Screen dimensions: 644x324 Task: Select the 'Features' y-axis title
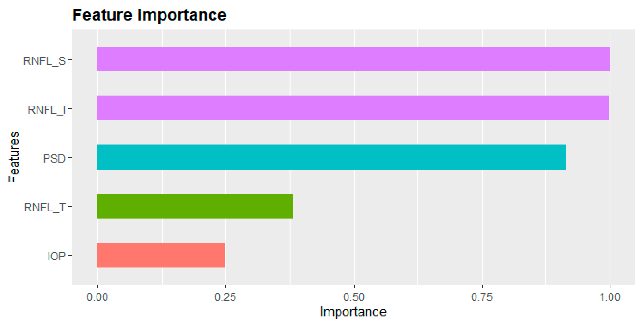click(14, 157)
